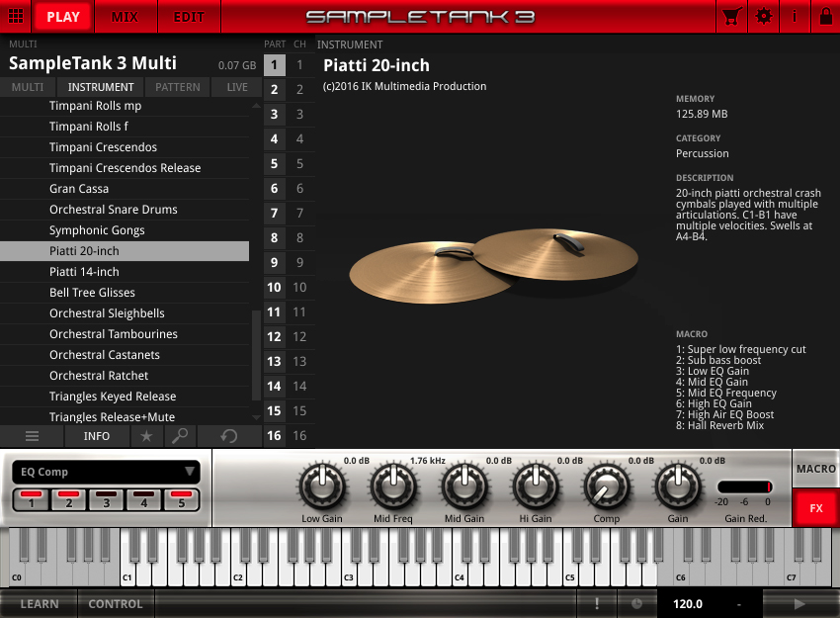The image size is (840, 618).
Task: Click the lock icon in top bar
Action: [x=825, y=17]
